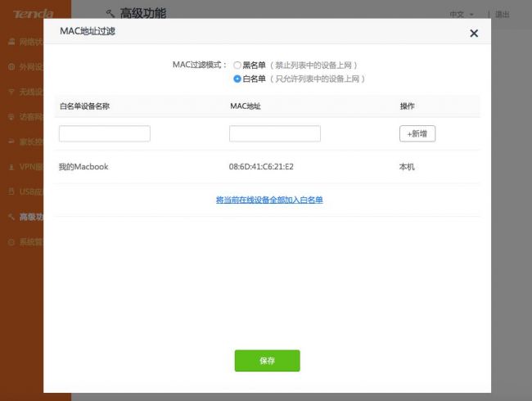Click the 外网设置 globe icon in sidebar

coord(11,67)
